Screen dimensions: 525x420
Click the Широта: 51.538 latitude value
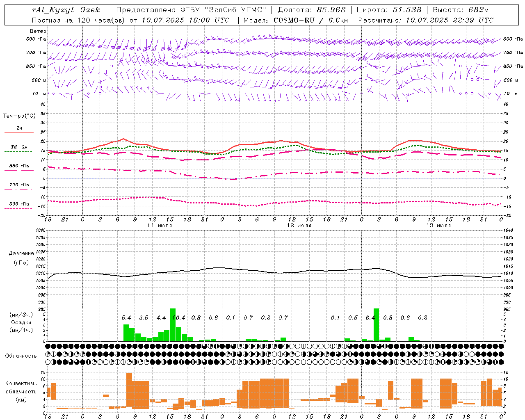pyautogui.click(x=389, y=10)
